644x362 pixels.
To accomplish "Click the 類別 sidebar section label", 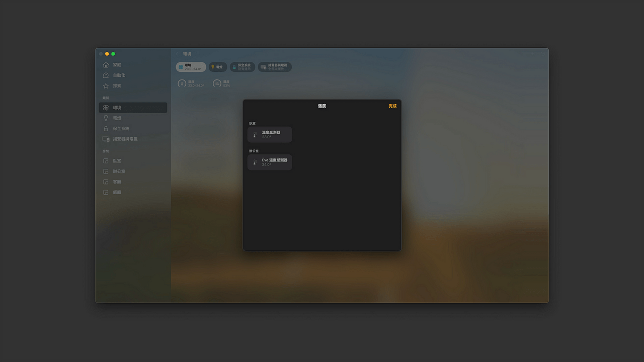I will 106,98.
